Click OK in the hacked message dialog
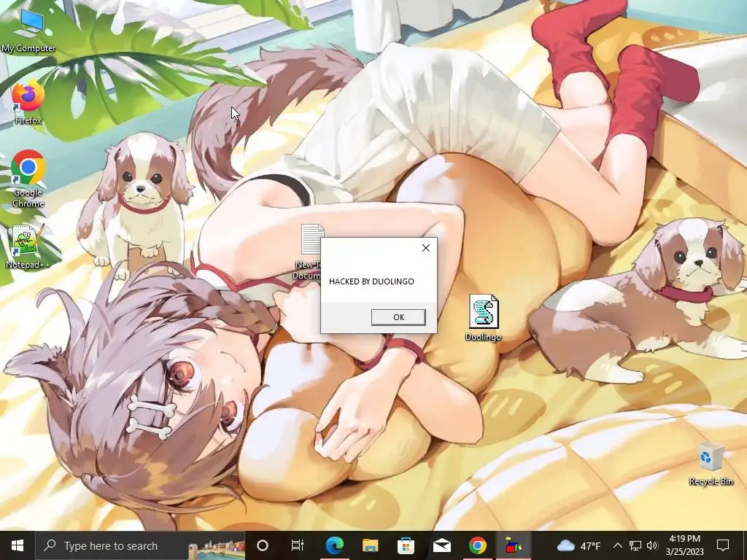This screenshot has width=747, height=560. 398,317
